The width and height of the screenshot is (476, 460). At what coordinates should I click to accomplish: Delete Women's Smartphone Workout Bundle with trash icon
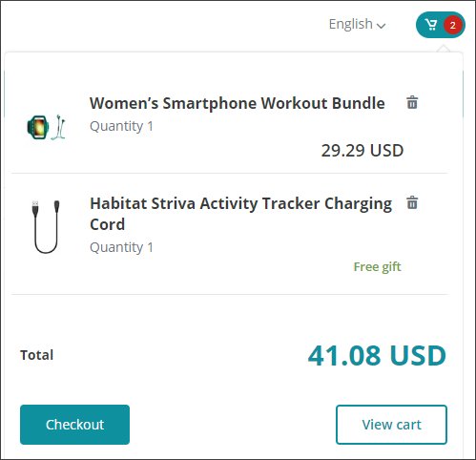[x=412, y=102]
